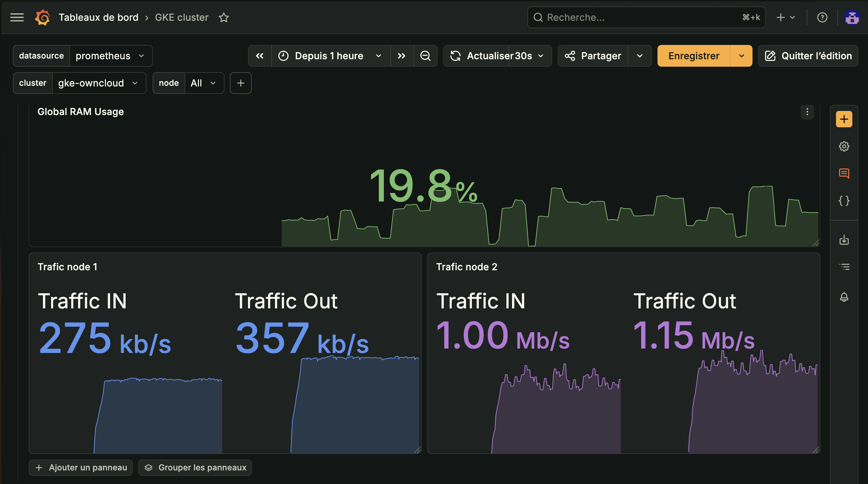Click the Enregistrer save button

click(694, 56)
